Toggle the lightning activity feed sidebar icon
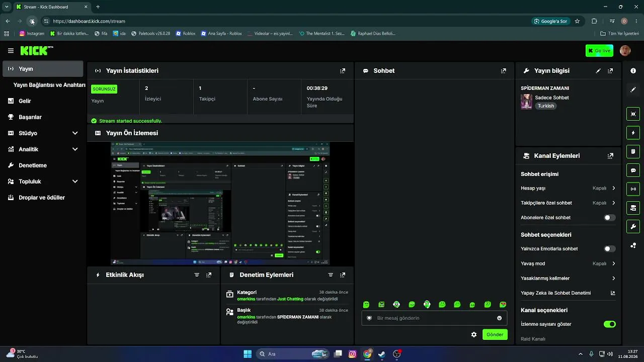This screenshot has height=362, width=644. click(633, 133)
